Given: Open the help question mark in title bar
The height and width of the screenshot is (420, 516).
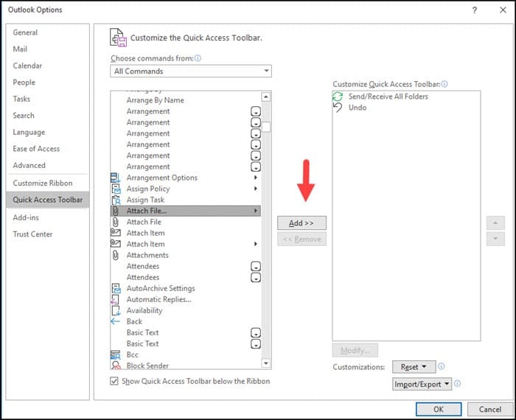Looking at the screenshot, I should [x=475, y=10].
